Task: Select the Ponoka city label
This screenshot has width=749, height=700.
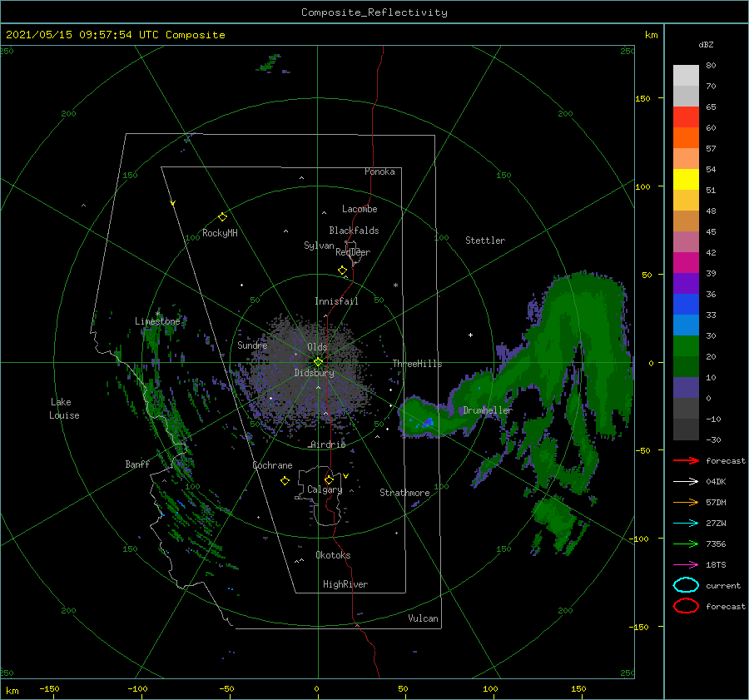Action: [379, 171]
